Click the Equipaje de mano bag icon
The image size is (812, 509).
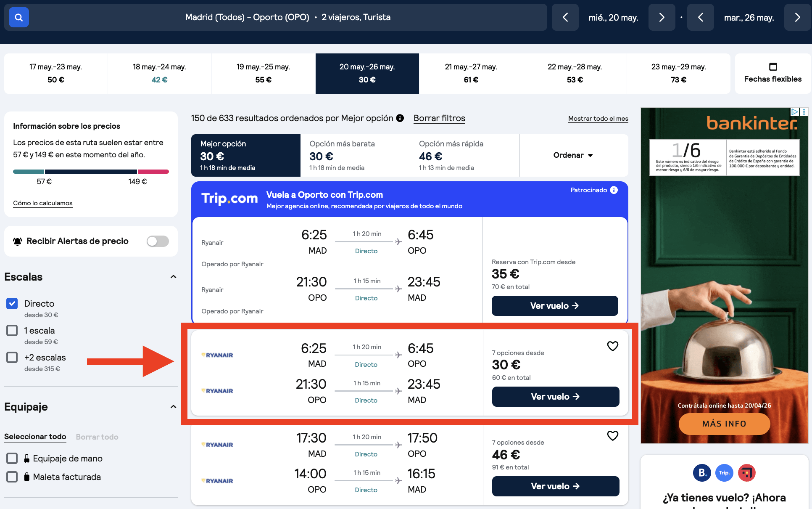click(27, 459)
